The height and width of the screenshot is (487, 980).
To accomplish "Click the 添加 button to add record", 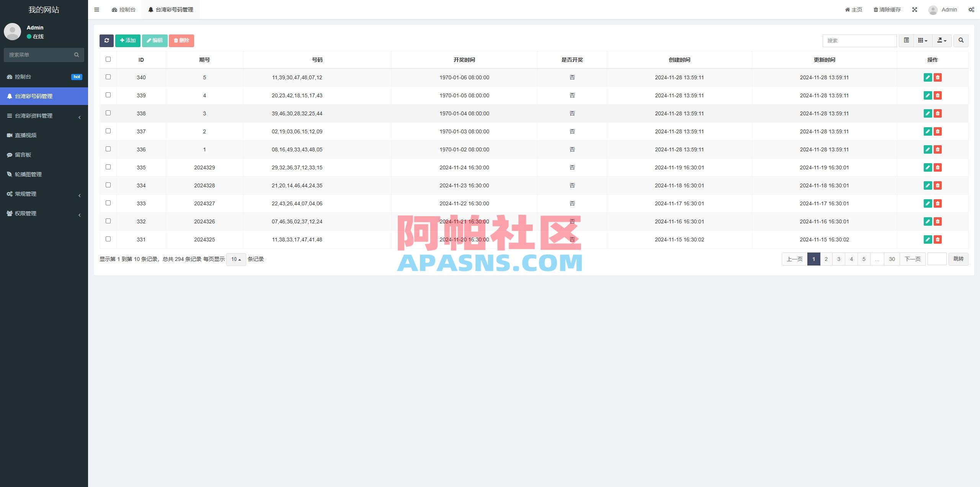I will tap(127, 40).
